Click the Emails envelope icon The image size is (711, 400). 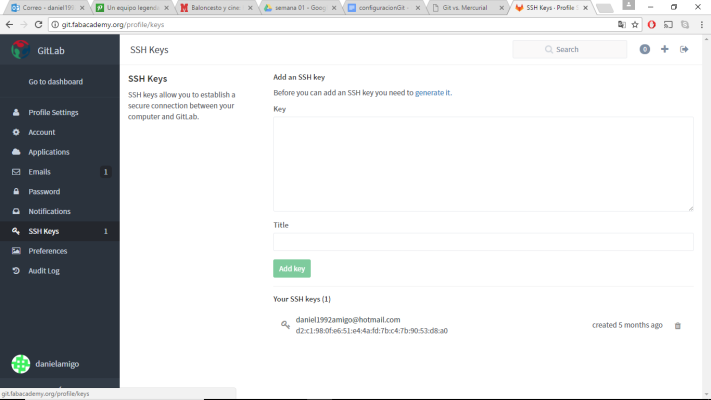(x=16, y=172)
